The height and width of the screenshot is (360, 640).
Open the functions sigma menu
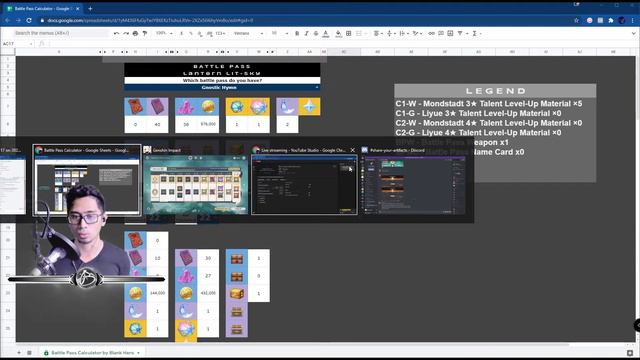tap(476, 33)
